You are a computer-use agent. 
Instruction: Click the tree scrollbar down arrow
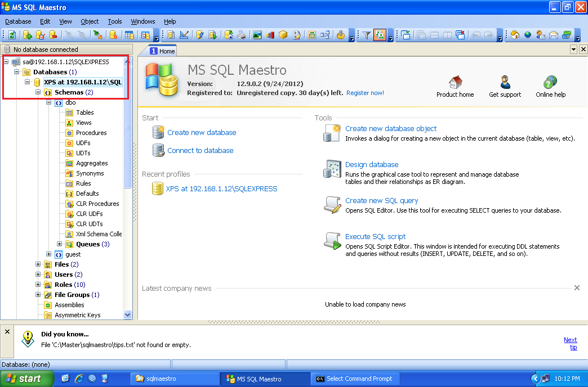click(127, 314)
